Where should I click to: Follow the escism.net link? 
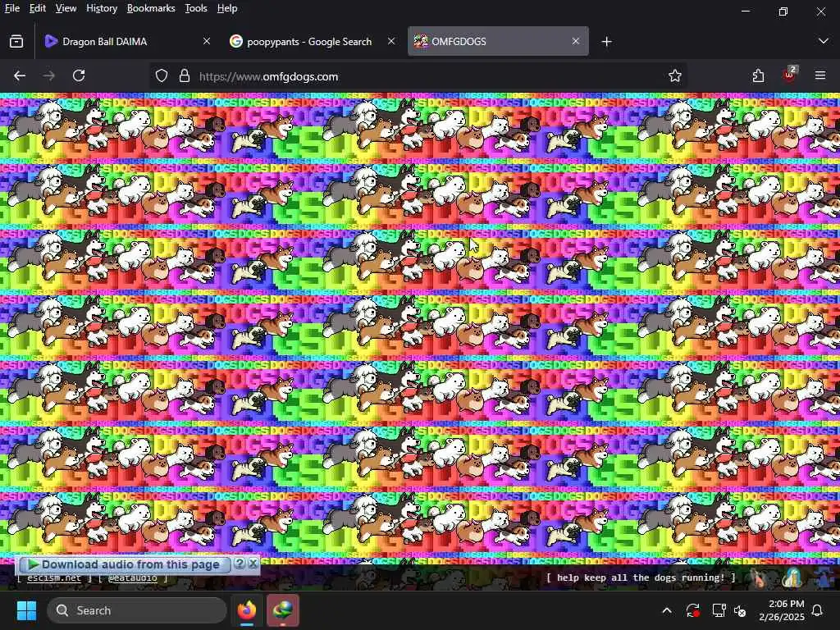[54, 578]
